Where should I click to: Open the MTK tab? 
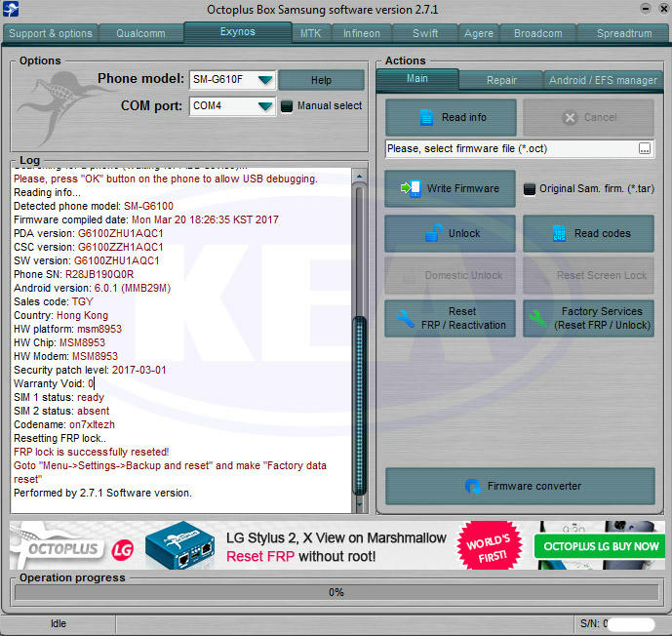point(310,33)
